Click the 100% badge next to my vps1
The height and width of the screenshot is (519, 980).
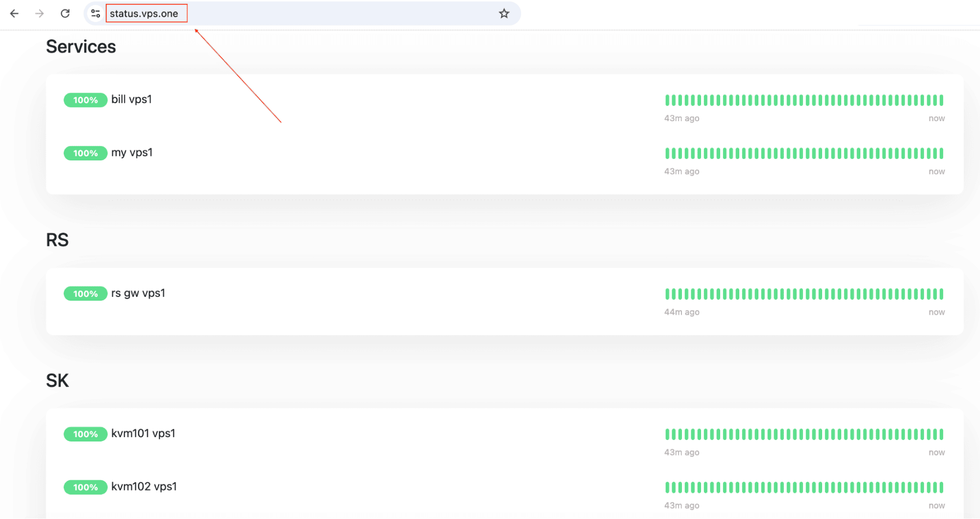(85, 153)
